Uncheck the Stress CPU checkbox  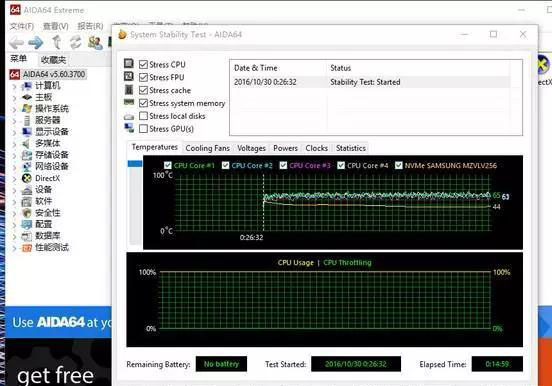(x=143, y=64)
